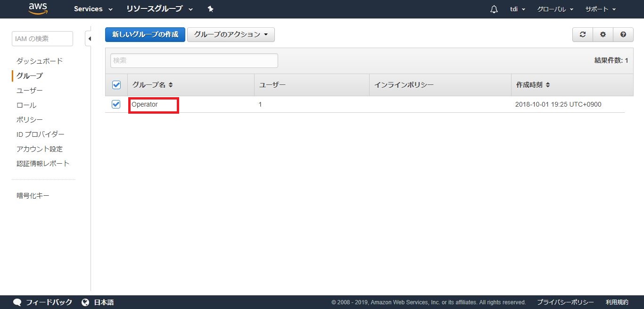Viewport: 644px width, 309px height.
Task: Expand the Services menu
Action: (x=93, y=9)
